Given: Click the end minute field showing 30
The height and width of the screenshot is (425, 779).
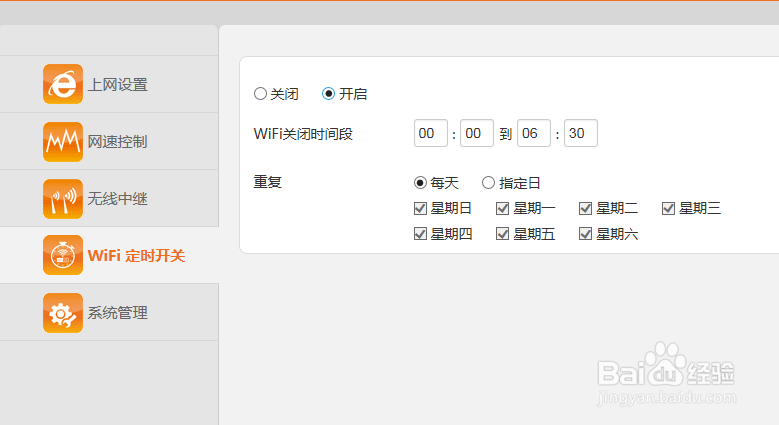Looking at the screenshot, I should 581,133.
